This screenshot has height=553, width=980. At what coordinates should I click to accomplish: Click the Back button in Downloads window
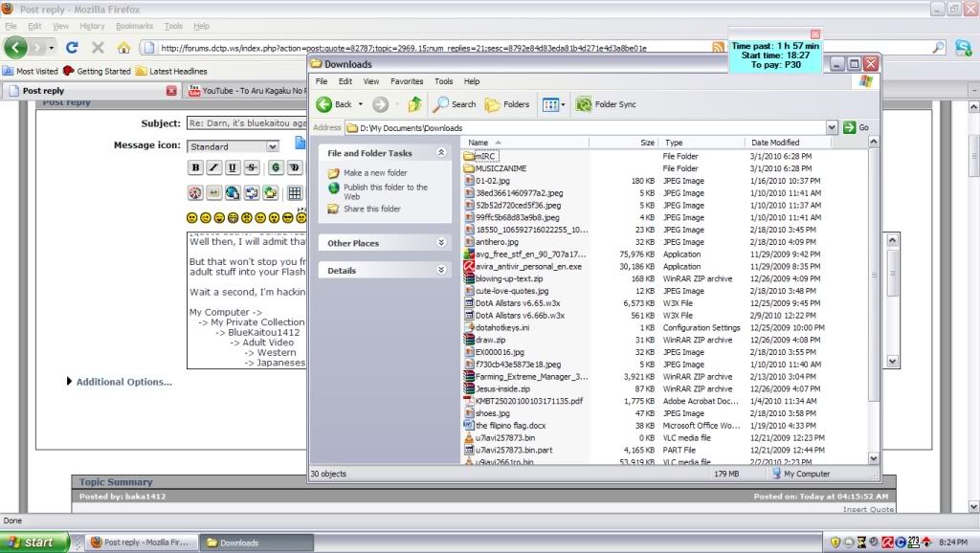pyautogui.click(x=334, y=104)
